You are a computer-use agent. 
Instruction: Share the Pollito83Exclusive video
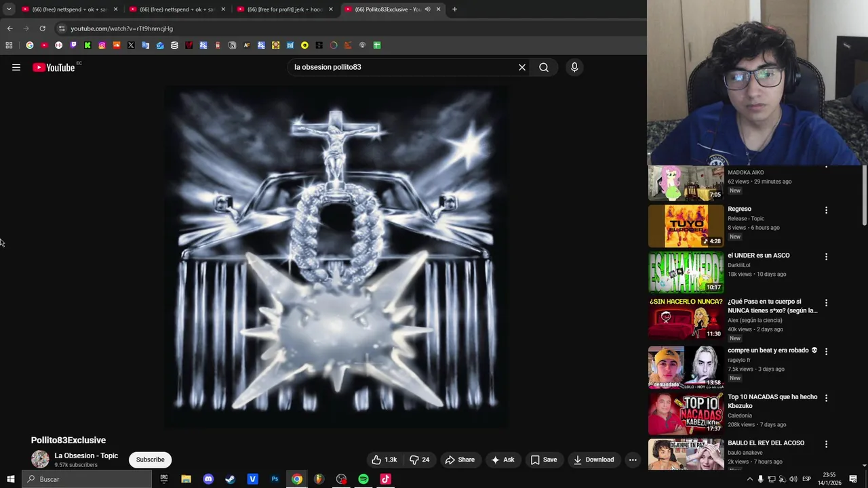pyautogui.click(x=460, y=460)
